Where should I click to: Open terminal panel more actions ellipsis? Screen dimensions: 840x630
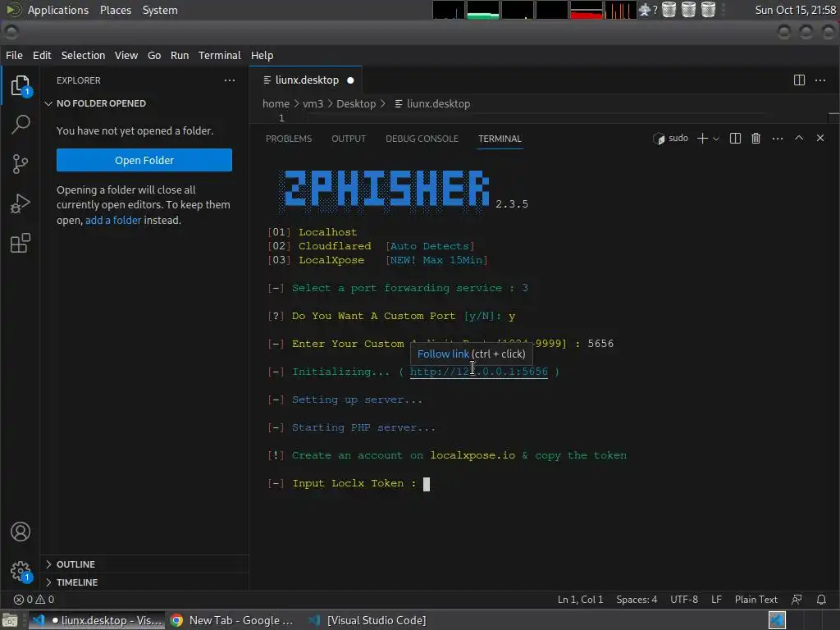778,139
